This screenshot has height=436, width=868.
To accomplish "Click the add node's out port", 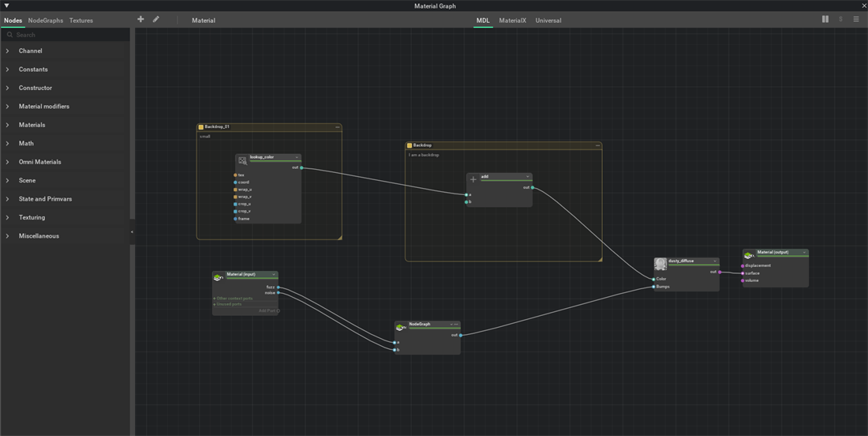I will [x=533, y=187].
